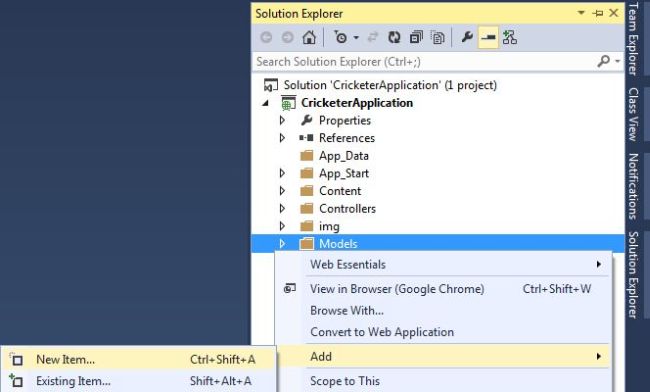This screenshot has height=392, width=650.
Task: Toggle the Preview Selected Items button
Action: (488, 37)
